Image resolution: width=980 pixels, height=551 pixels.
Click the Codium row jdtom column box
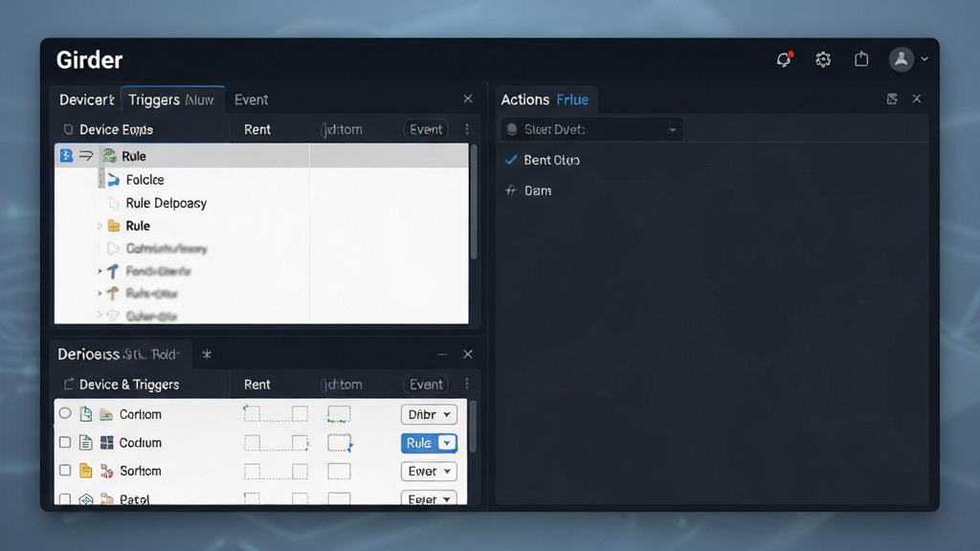pyautogui.click(x=340, y=443)
